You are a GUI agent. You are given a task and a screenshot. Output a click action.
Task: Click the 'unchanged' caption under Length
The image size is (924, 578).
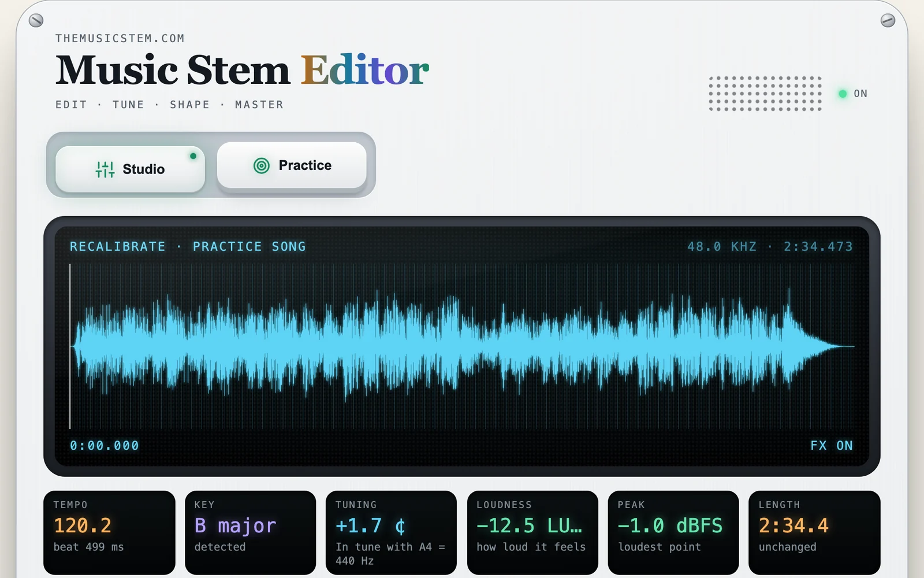pos(788,547)
